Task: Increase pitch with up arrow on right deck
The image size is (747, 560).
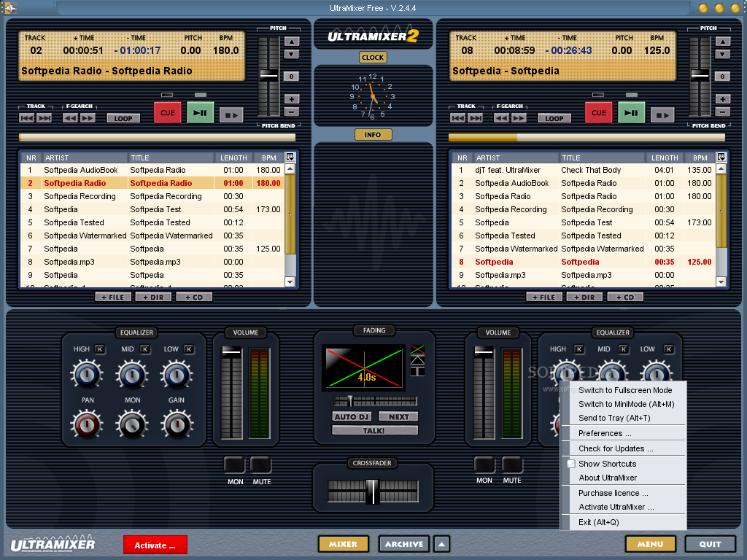Action: pos(723,42)
